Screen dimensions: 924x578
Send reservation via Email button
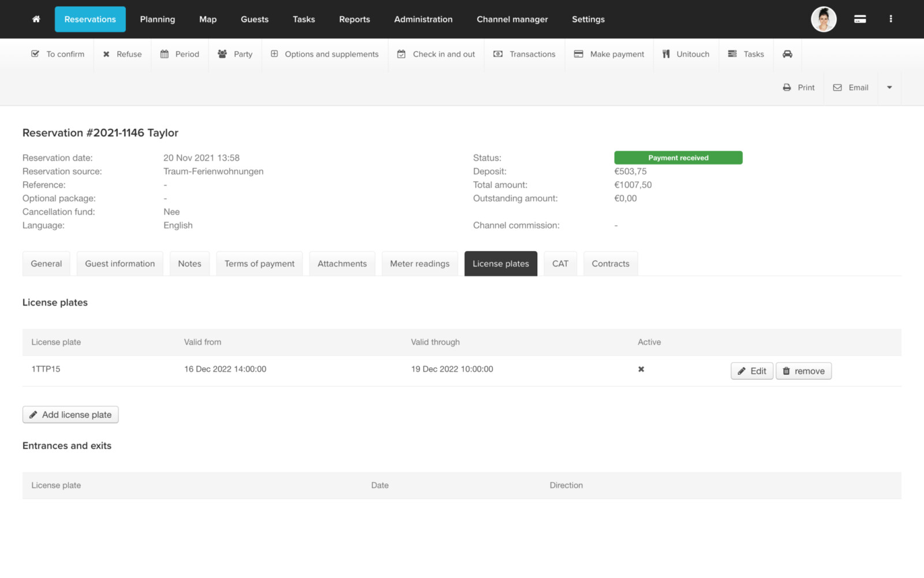[x=851, y=88]
